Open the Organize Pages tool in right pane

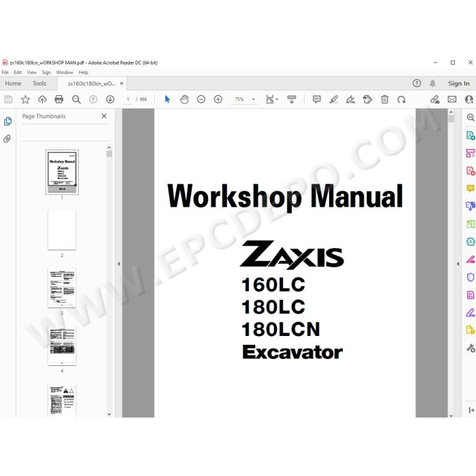[471, 153]
